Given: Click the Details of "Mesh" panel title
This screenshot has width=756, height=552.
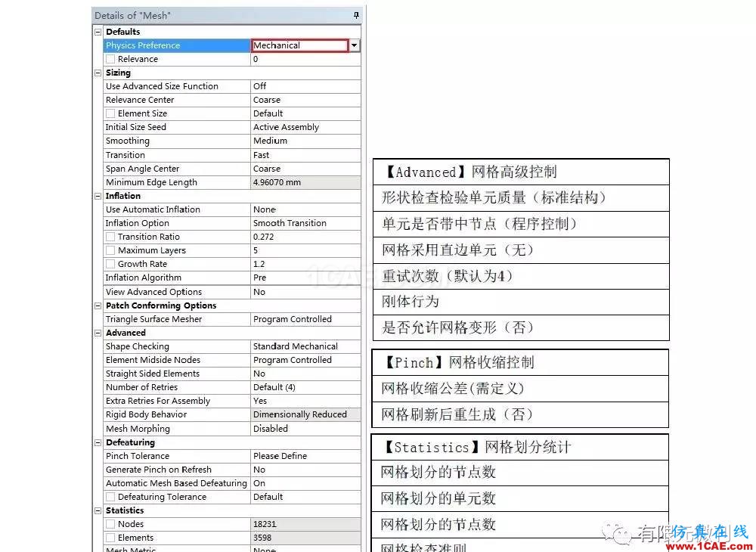Looking at the screenshot, I should pos(132,15).
